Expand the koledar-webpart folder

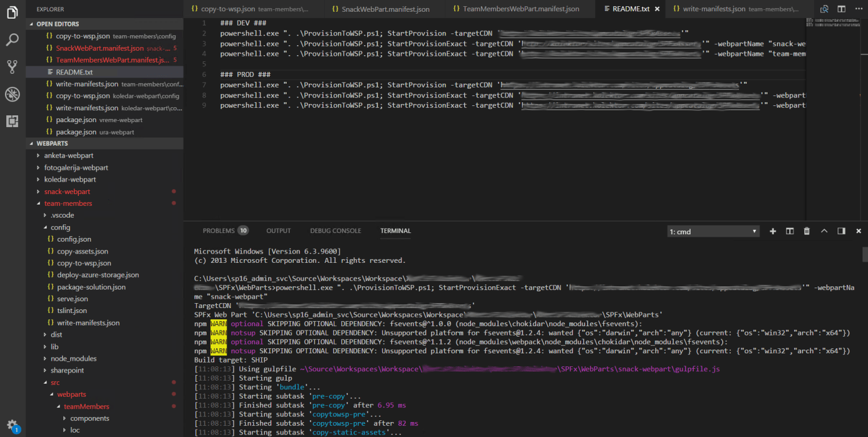tap(69, 179)
